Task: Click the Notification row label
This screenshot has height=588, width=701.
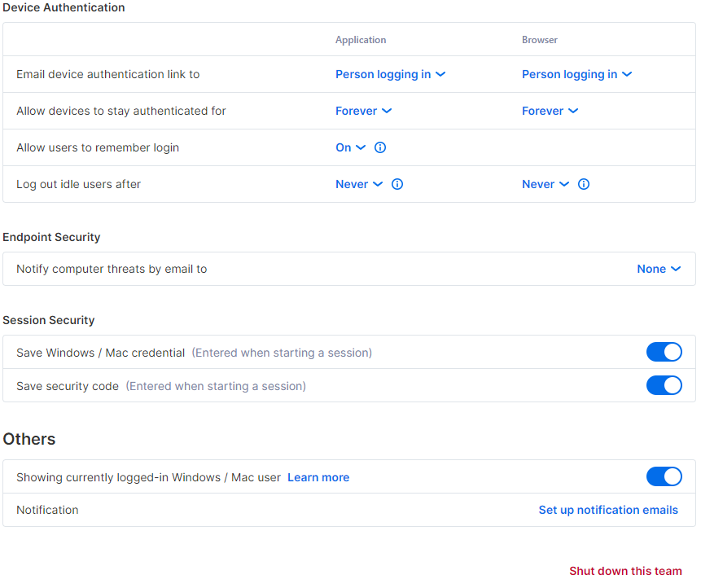Action: coord(47,510)
